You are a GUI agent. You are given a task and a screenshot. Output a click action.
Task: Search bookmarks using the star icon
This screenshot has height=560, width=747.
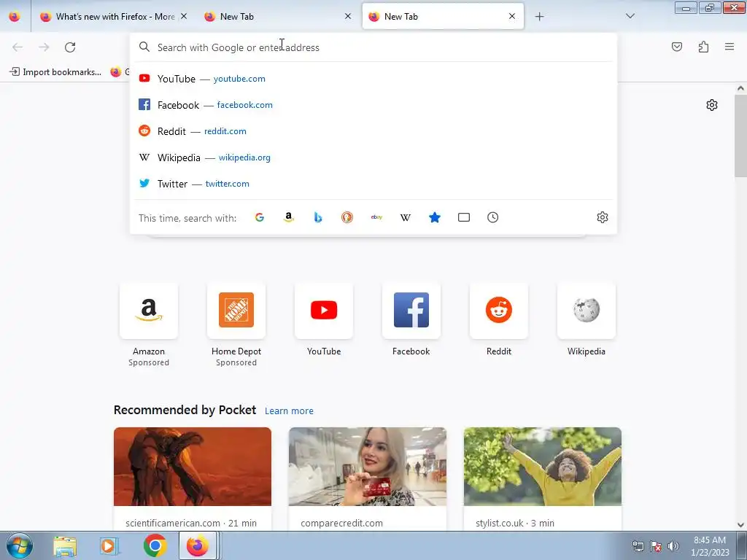[435, 217]
